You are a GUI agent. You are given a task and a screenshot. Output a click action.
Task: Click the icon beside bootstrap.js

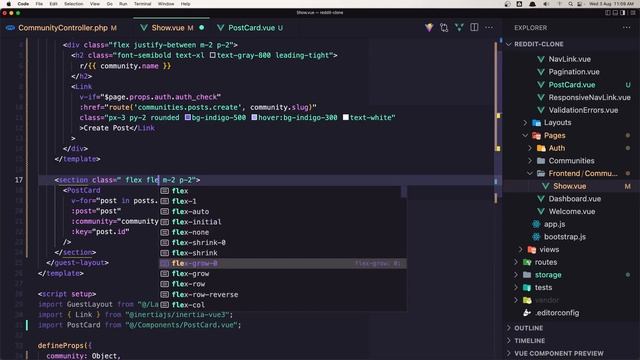(536, 237)
